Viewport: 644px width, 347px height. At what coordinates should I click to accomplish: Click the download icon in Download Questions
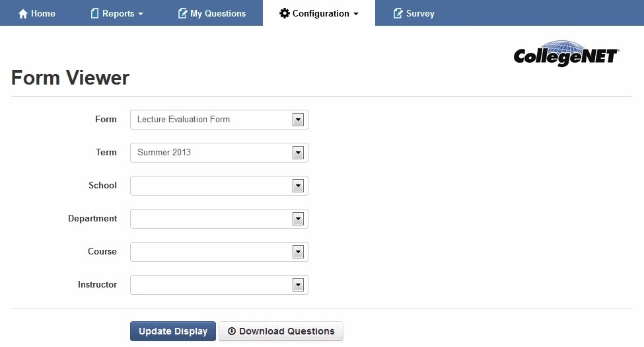pyautogui.click(x=231, y=331)
